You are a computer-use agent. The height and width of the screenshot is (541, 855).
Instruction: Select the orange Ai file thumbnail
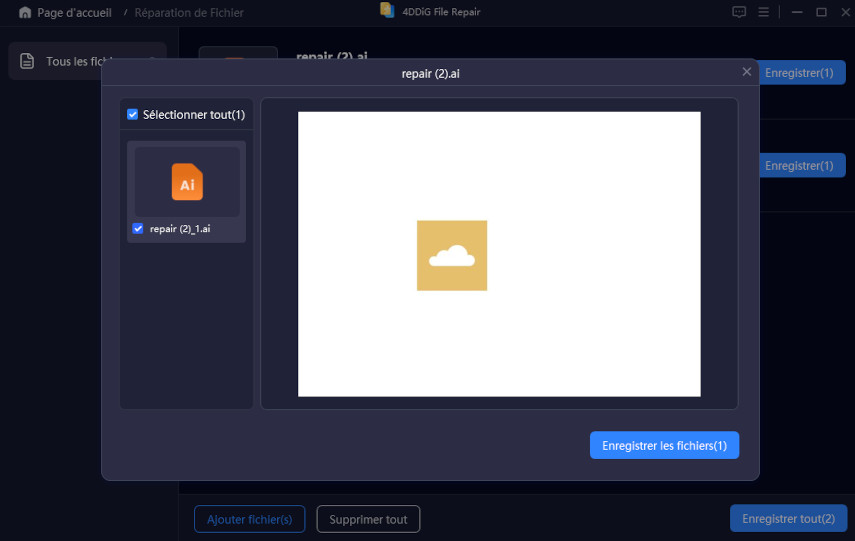pos(187,182)
